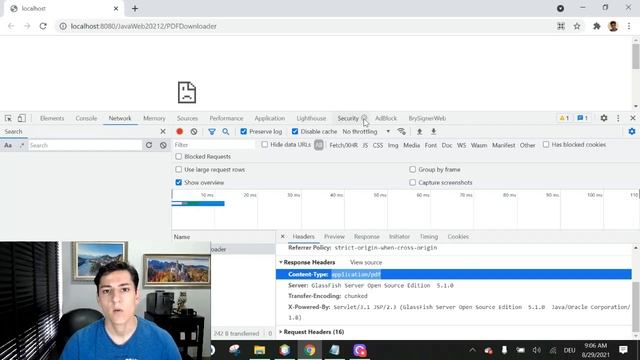The image size is (640, 360).
Task: Open the No throttling dropdown
Action: [366, 131]
